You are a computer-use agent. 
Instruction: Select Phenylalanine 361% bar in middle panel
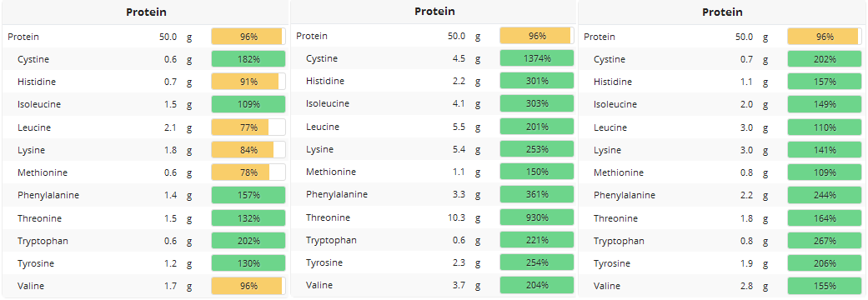pos(537,194)
